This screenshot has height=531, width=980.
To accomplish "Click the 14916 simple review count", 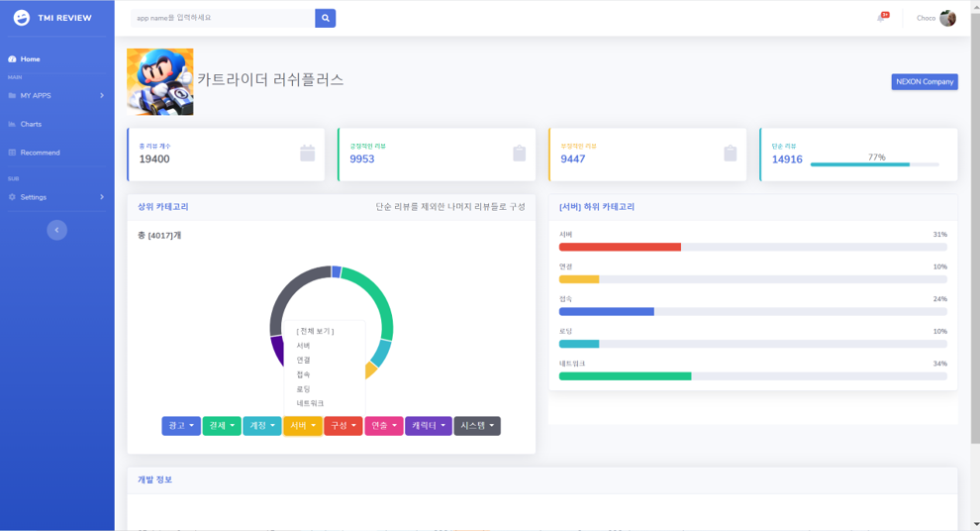I will pyautogui.click(x=787, y=159).
